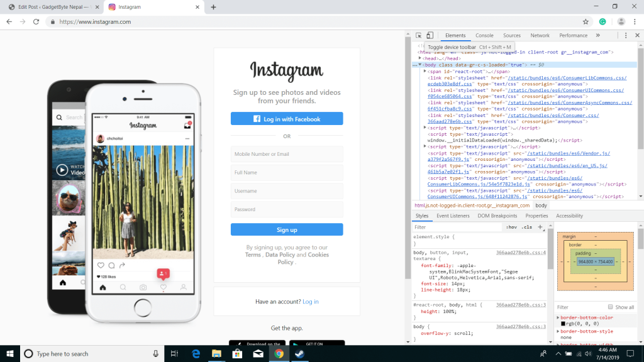This screenshot has width=644, height=362.
Task: Click the Styles filter input field
Action: click(x=440, y=227)
